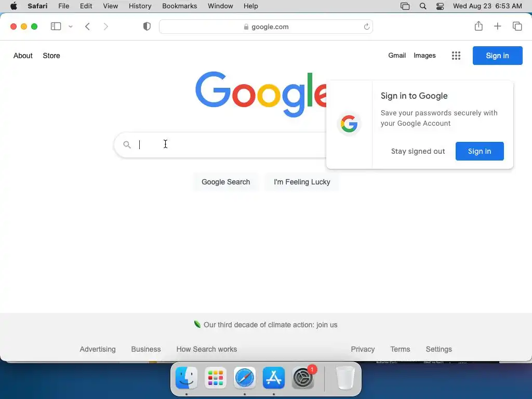Open the Share sheet icon
Viewport: 532px width, 399px height.
pyautogui.click(x=478, y=26)
